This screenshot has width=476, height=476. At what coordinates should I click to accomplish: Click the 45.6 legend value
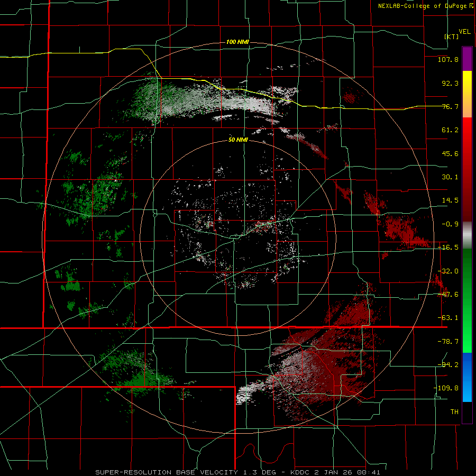[x=450, y=153]
